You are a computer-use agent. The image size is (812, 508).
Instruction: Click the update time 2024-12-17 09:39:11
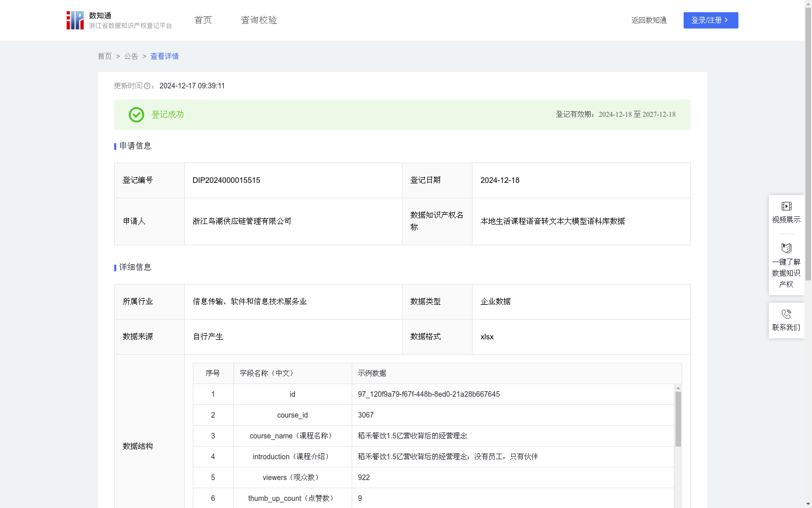192,86
